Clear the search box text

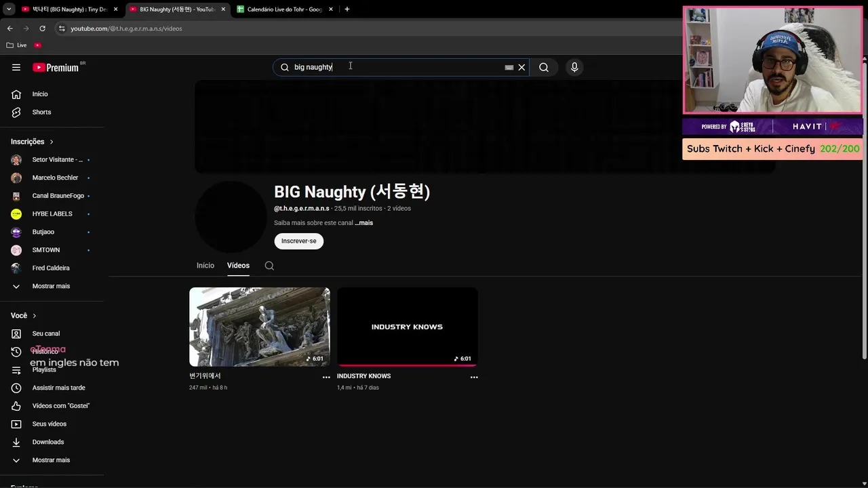point(521,67)
